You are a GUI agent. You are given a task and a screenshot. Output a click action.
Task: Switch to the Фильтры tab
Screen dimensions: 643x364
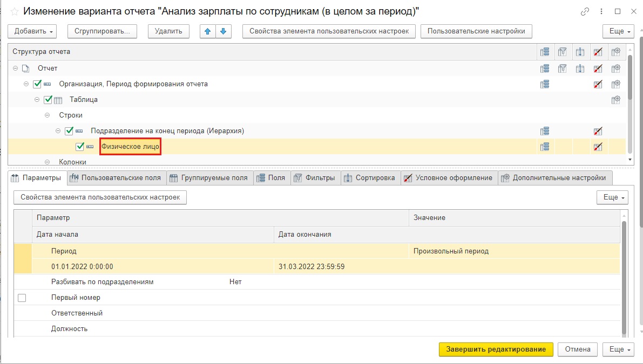click(315, 178)
